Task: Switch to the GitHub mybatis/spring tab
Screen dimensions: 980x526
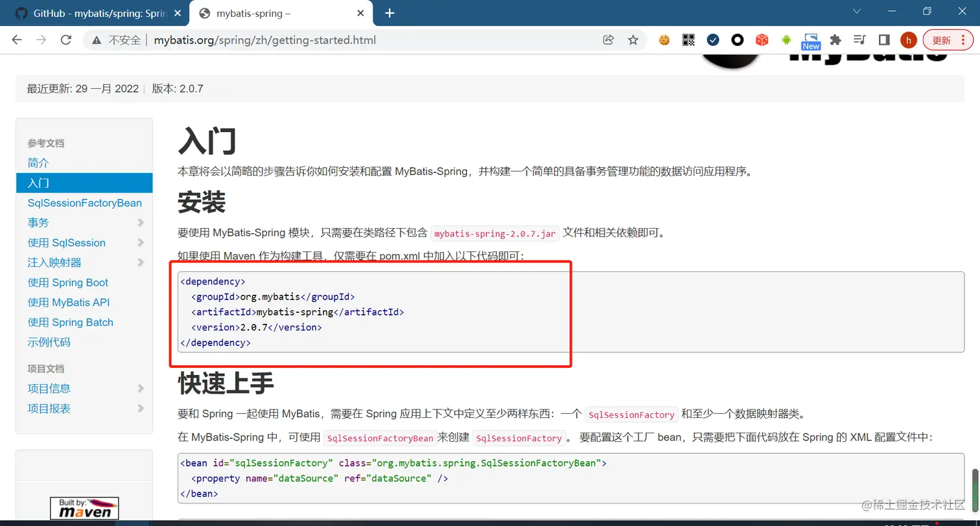Action: [x=95, y=13]
